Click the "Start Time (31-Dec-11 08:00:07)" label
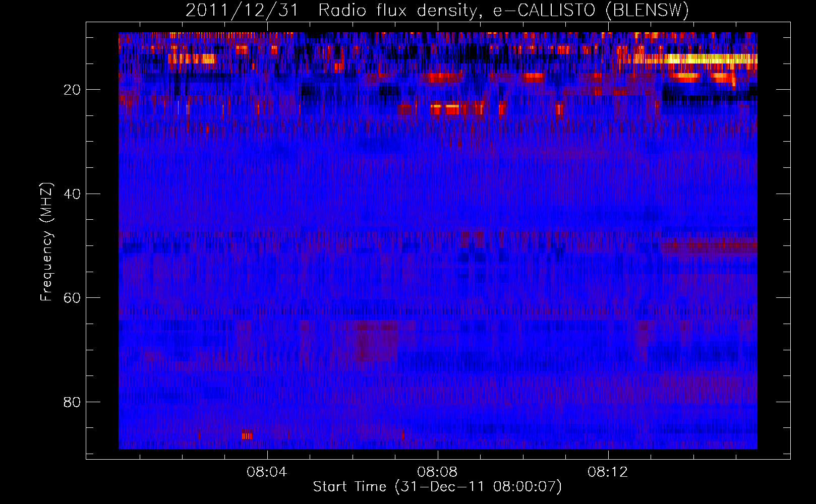816x504 pixels. coord(437,487)
